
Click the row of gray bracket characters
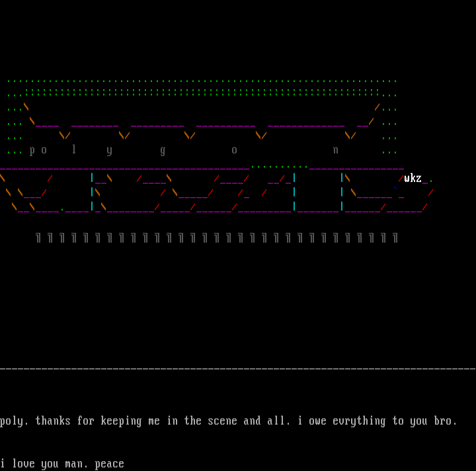(x=216, y=238)
